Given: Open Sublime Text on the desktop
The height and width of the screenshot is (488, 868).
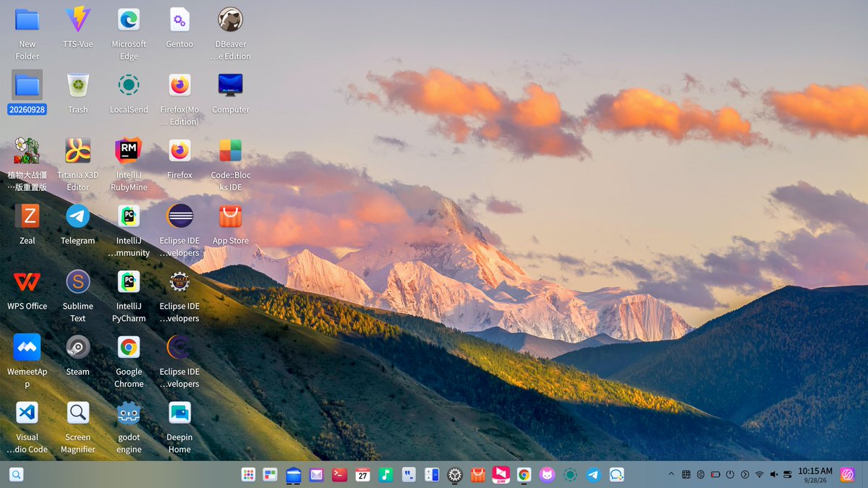Looking at the screenshot, I should (x=78, y=281).
